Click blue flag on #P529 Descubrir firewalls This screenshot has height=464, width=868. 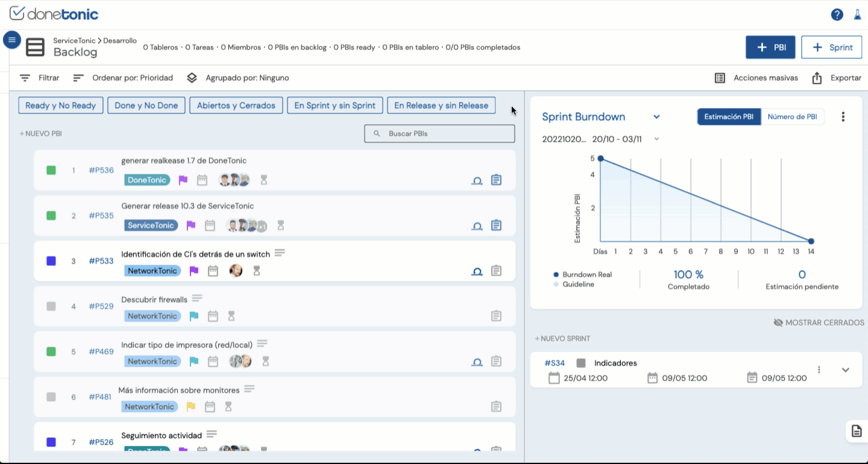coord(194,316)
